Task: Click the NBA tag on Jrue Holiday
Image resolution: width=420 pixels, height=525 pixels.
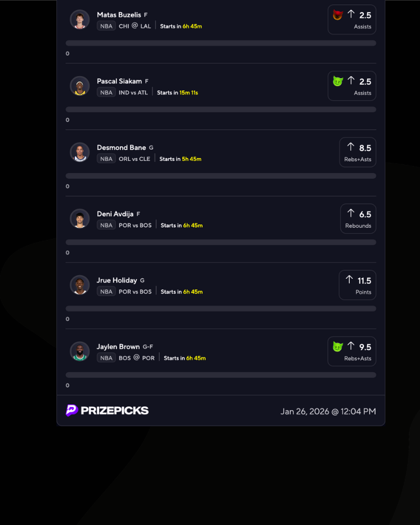Action: [106, 291]
